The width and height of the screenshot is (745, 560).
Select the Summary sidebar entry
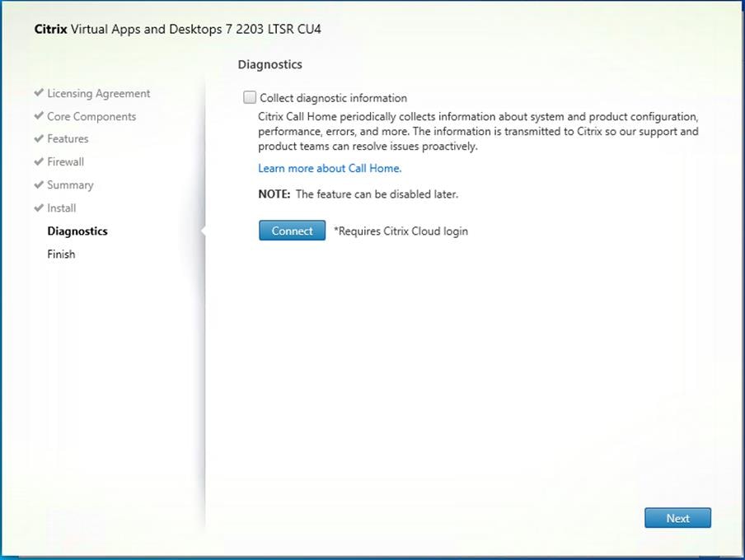click(x=70, y=184)
